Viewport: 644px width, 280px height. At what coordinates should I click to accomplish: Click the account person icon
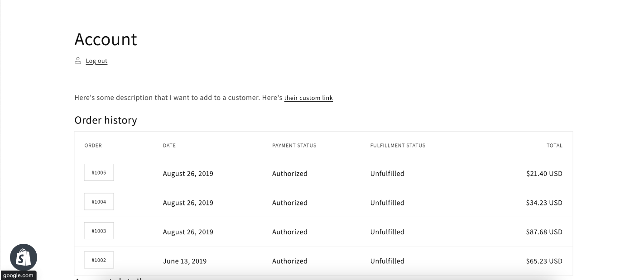pyautogui.click(x=78, y=61)
